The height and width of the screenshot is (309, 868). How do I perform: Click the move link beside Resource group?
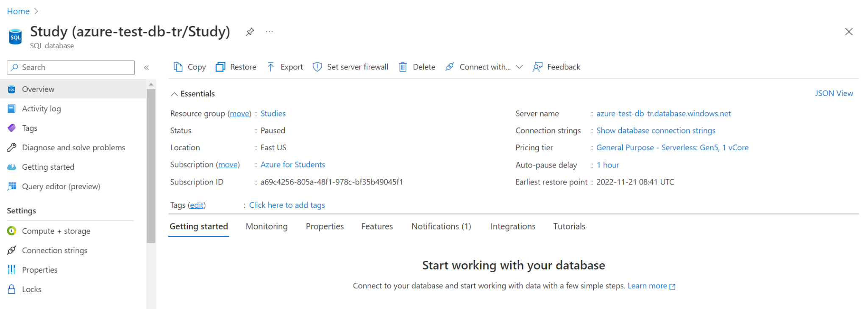click(239, 113)
